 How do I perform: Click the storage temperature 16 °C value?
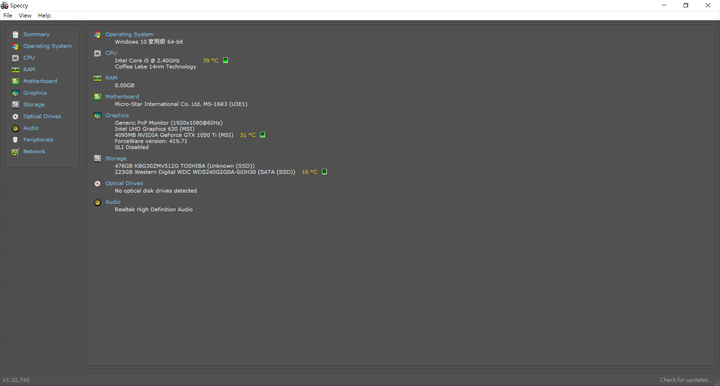pos(309,172)
